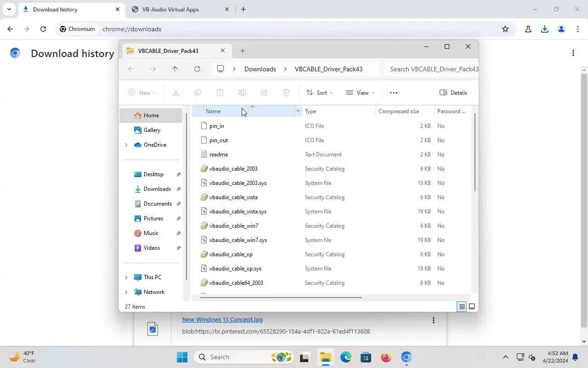Open Microsoft Store from the taskbar
The image size is (588, 368).
366,357
